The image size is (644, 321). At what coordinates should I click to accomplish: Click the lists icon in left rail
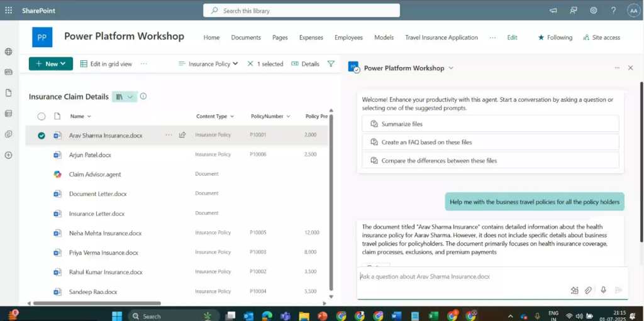click(x=8, y=114)
